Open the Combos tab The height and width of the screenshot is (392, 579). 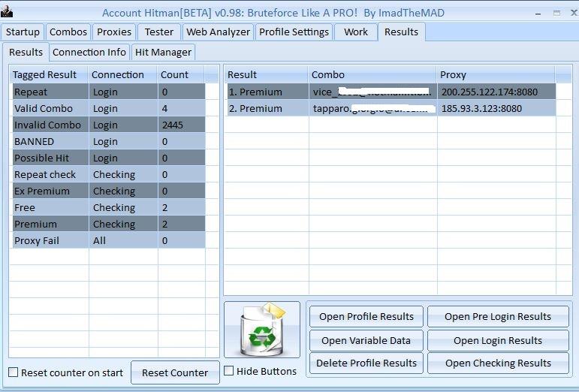[68, 32]
